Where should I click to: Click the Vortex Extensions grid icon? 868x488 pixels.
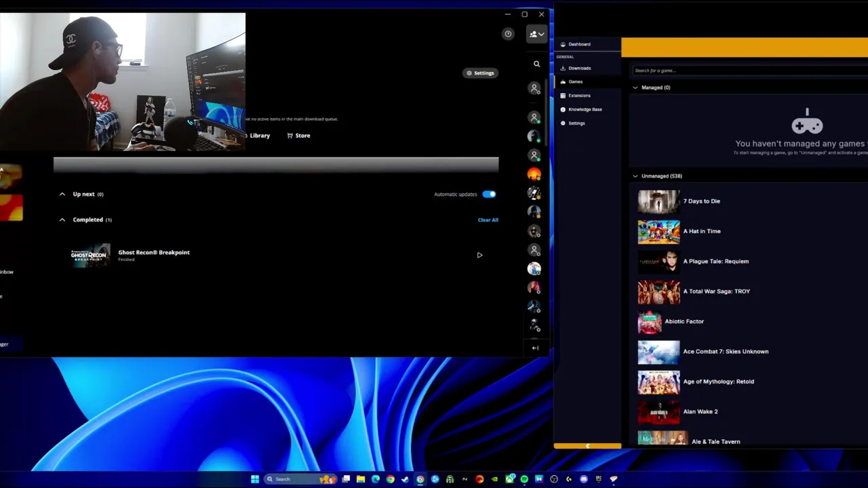tap(563, 96)
